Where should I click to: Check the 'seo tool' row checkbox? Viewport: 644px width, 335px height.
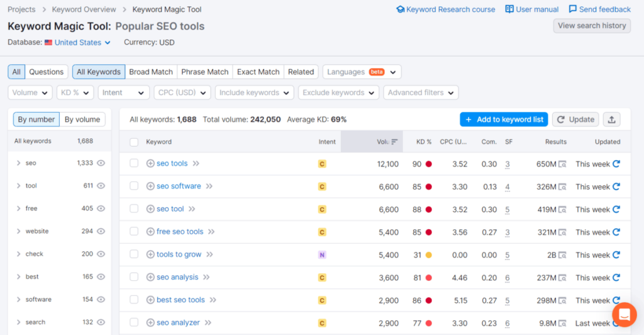[x=134, y=208]
